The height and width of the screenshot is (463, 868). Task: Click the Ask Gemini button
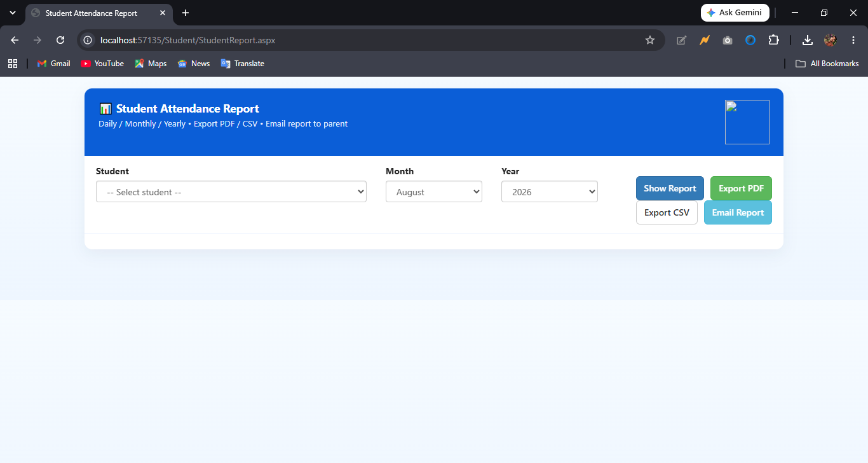coord(735,13)
